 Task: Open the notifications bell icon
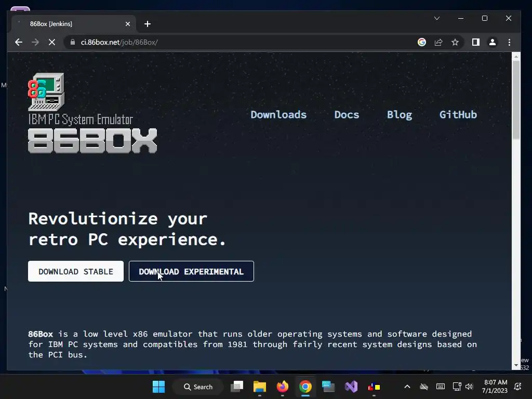(x=518, y=387)
